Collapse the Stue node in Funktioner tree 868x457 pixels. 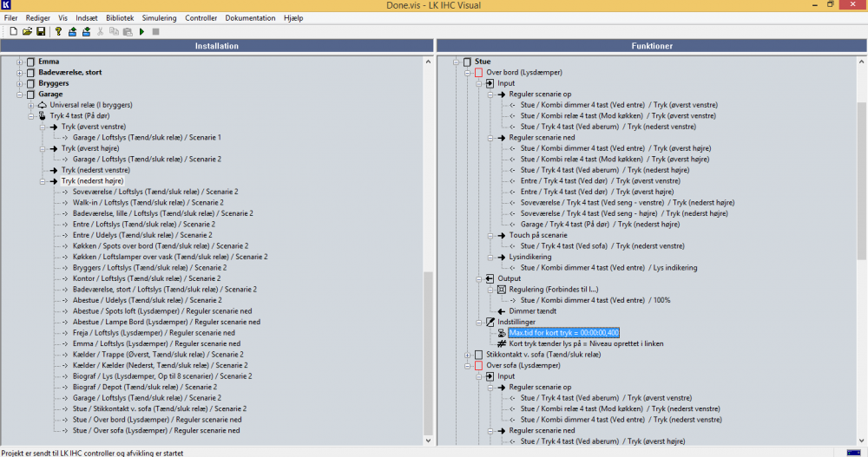(457, 62)
